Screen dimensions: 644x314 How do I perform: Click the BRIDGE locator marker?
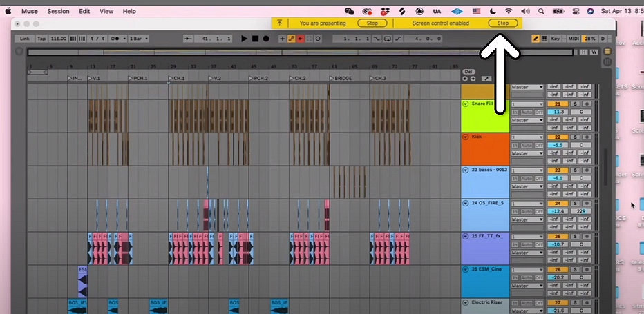pyautogui.click(x=341, y=78)
